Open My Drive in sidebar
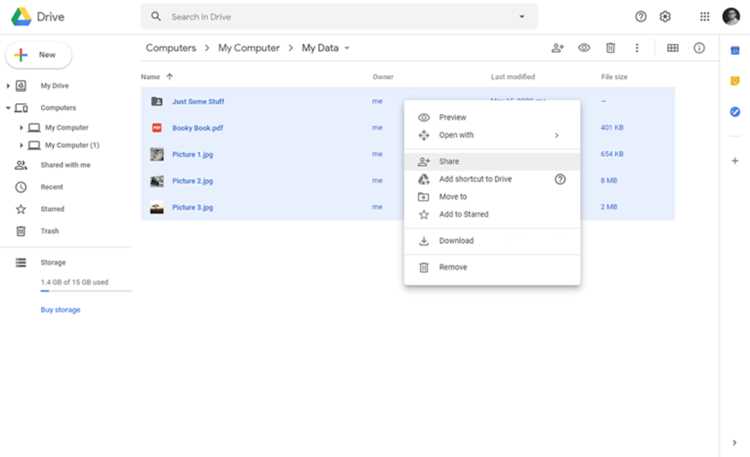This screenshot has width=750, height=457. point(55,86)
